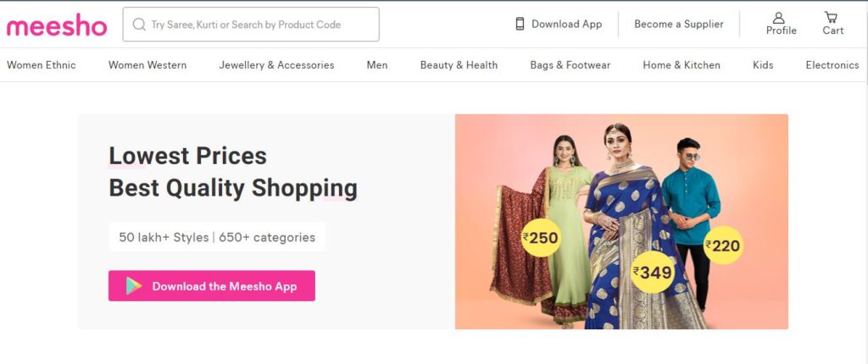
Task: Expand the Women Ethnic category menu
Action: click(42, 65)
